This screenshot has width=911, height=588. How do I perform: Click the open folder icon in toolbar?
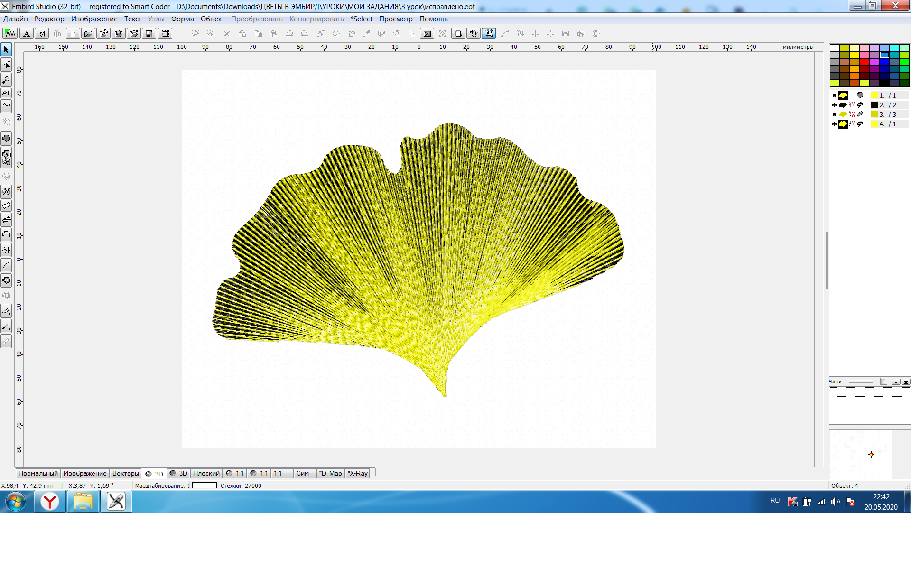pos(88,34)
